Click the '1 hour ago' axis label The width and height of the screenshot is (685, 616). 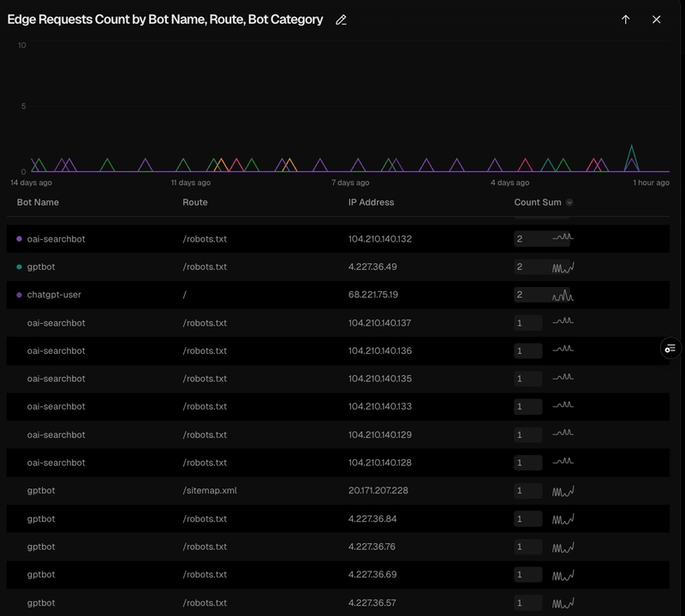[651, 182]
